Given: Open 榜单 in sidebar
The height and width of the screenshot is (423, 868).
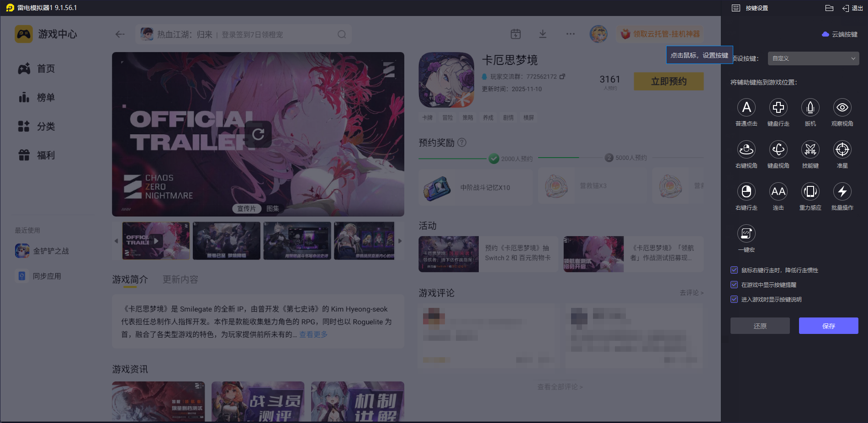Looking at the screenshot, I should [37, 97].
